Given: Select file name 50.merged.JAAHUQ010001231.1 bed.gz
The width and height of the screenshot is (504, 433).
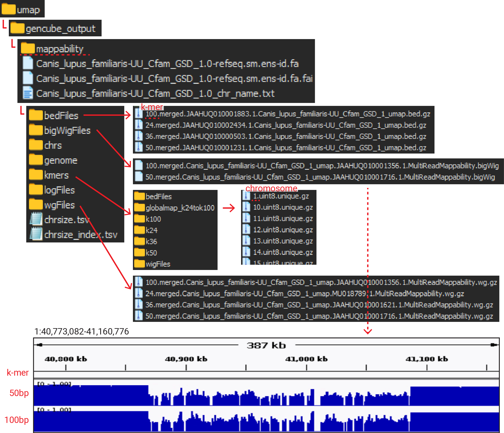Looking at the screenshot, I should [x=286, y=147].
